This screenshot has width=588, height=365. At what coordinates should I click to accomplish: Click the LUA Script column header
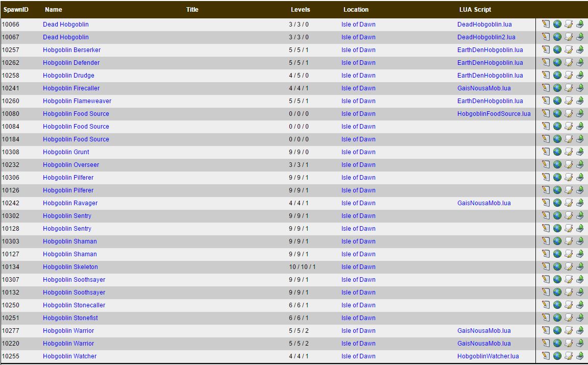(475, 9)
